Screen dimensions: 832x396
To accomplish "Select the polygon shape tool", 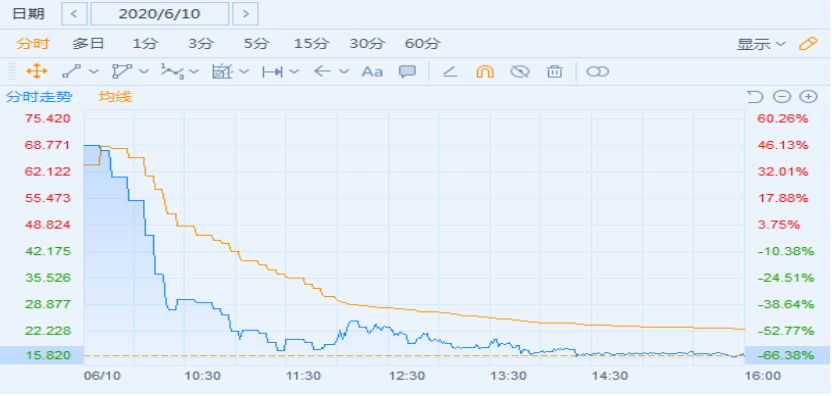I will 122,71.
